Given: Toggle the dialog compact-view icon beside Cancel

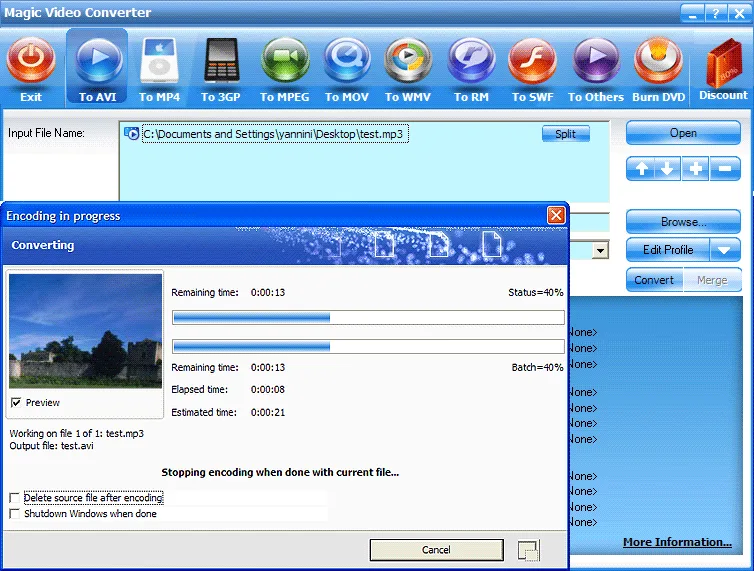Looking at the screenshot, I should coord(528,550).
